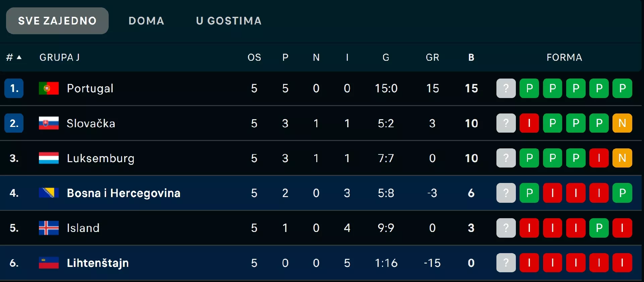Click the Slovačka flag icon

point(49,123)
